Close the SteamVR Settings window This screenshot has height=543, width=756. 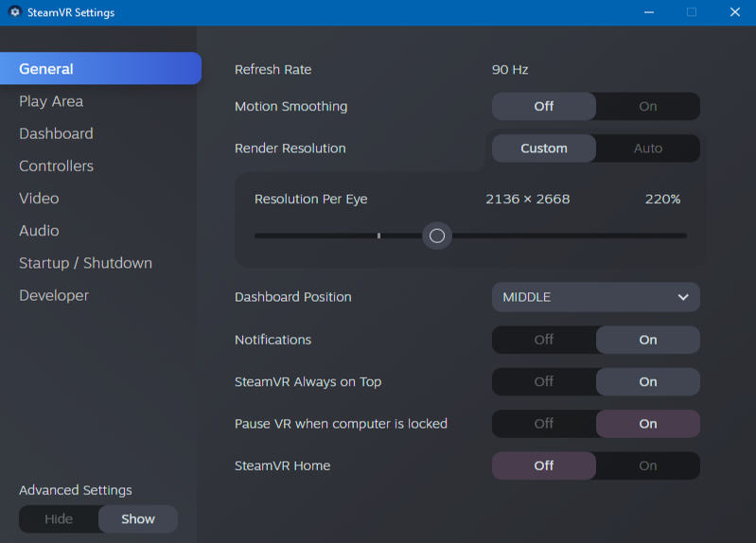click(x=735, y=12)
